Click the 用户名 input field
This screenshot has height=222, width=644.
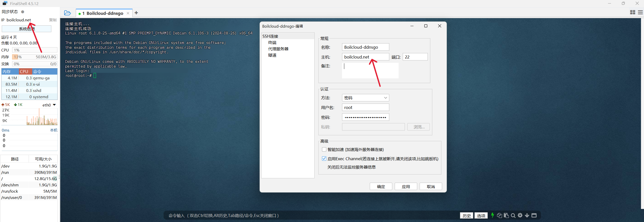click(365, 107)
